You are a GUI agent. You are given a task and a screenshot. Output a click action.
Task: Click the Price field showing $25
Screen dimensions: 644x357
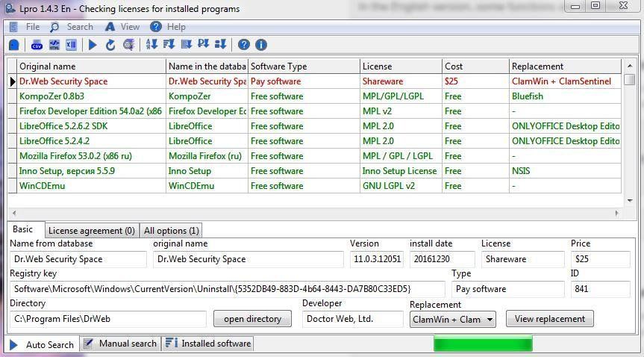tap(601, 259)
